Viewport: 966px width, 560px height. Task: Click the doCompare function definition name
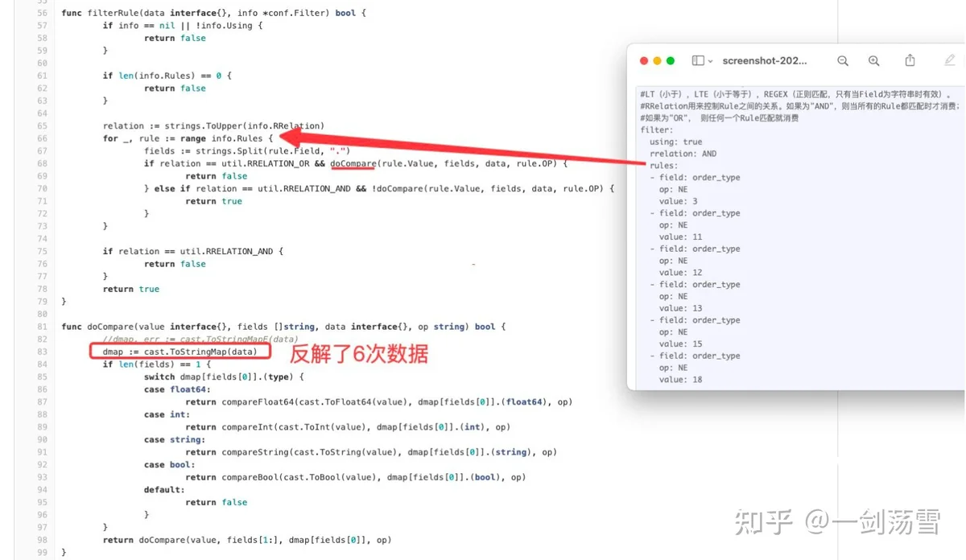click(109, 327)
